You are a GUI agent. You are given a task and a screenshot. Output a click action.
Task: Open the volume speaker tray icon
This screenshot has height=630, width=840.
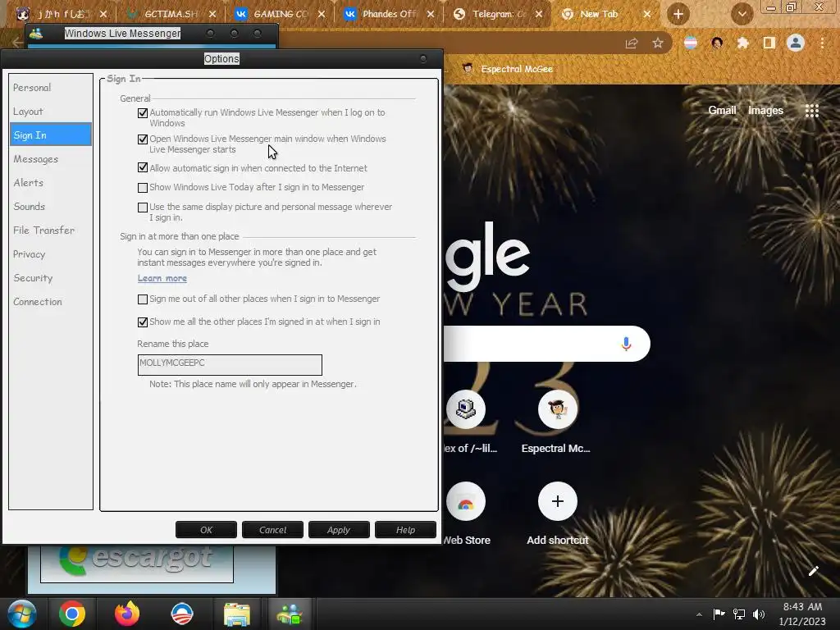(759, 614)
